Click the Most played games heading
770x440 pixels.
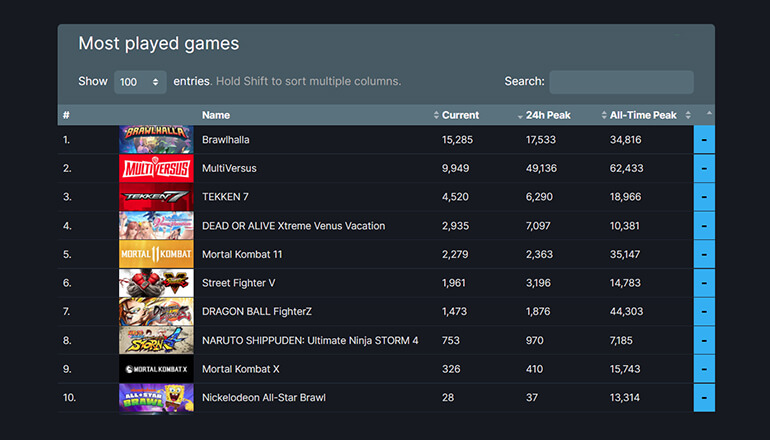coord(159,44)
